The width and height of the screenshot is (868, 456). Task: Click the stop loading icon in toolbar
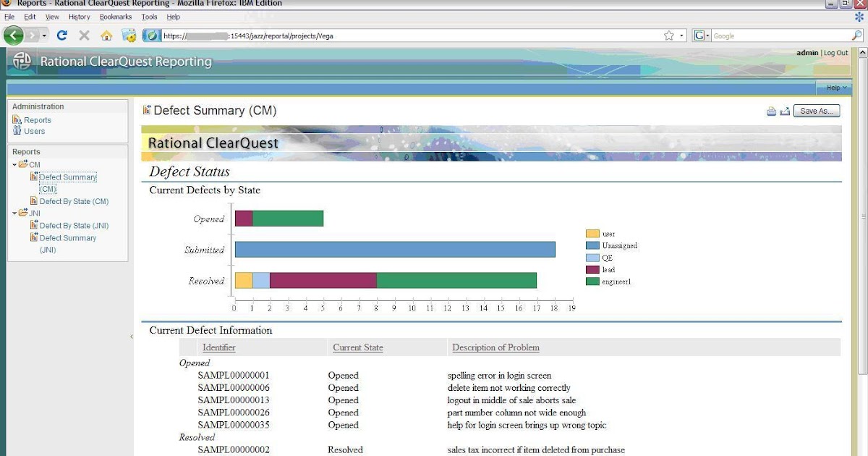(x=83, y=35)
